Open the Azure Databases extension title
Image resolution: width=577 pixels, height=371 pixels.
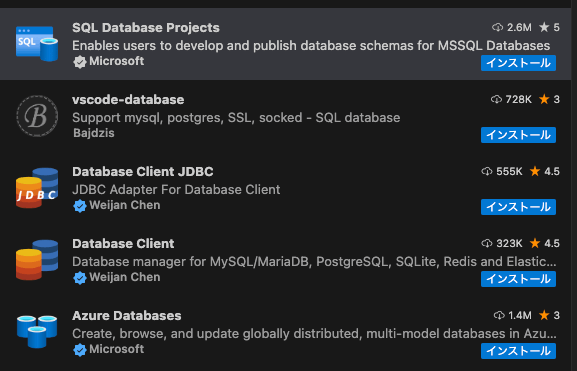tap(127, 315)
